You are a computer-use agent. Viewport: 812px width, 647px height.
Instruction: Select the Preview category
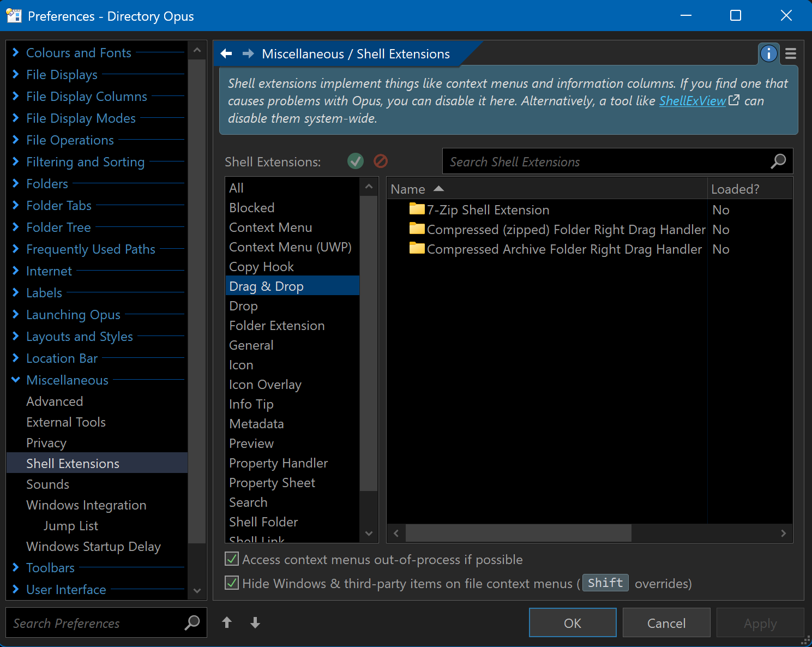(292, 444)
